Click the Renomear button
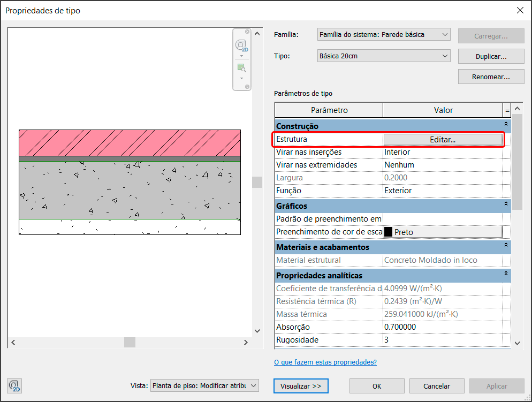The height and width of the screenshot is (402, 532). pyautogui.click(x=491, y=77)
